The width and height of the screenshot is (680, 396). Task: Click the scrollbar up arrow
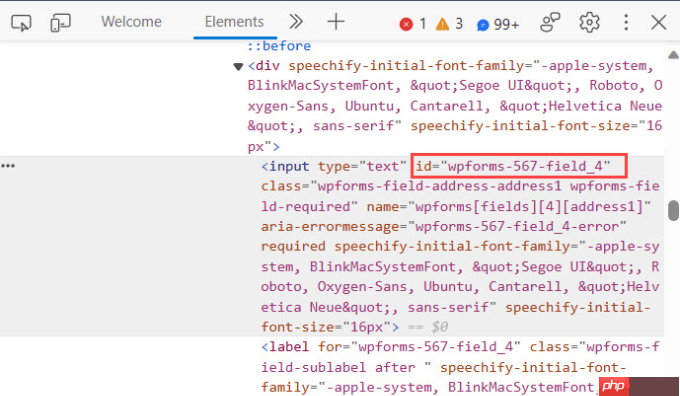(x=673, y=55)
